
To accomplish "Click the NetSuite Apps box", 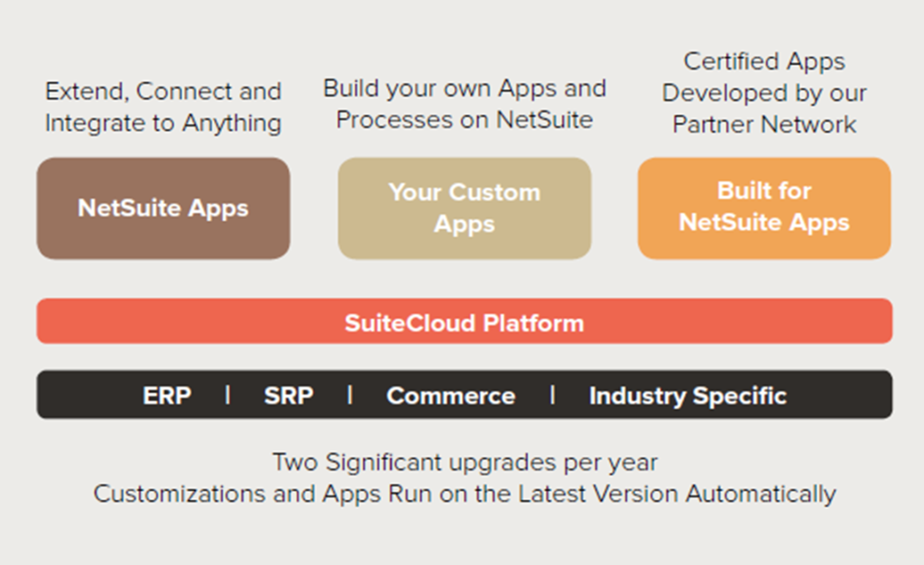I will tap(163, 208).
